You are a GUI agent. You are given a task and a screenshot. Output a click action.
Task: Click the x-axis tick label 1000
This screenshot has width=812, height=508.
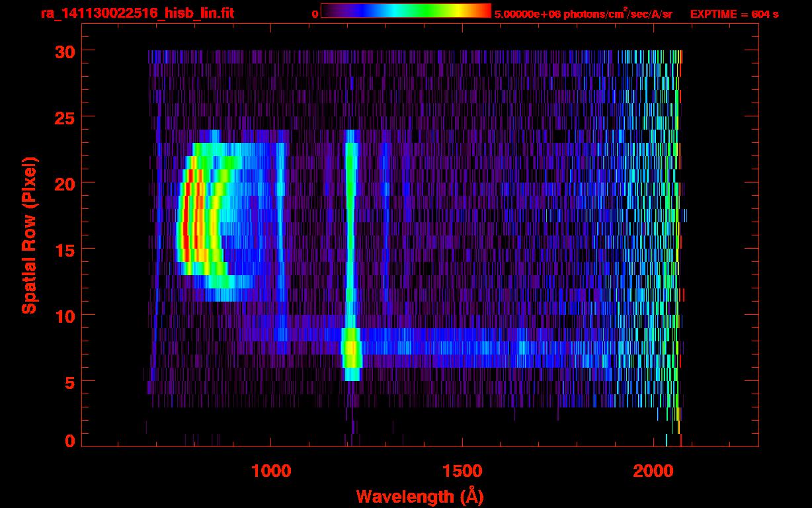272,471
